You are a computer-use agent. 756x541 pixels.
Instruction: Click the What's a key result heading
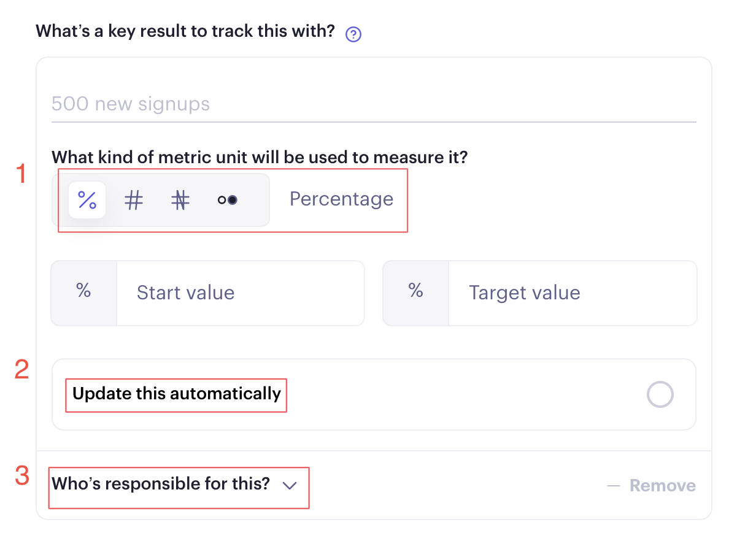click(185, 31)
